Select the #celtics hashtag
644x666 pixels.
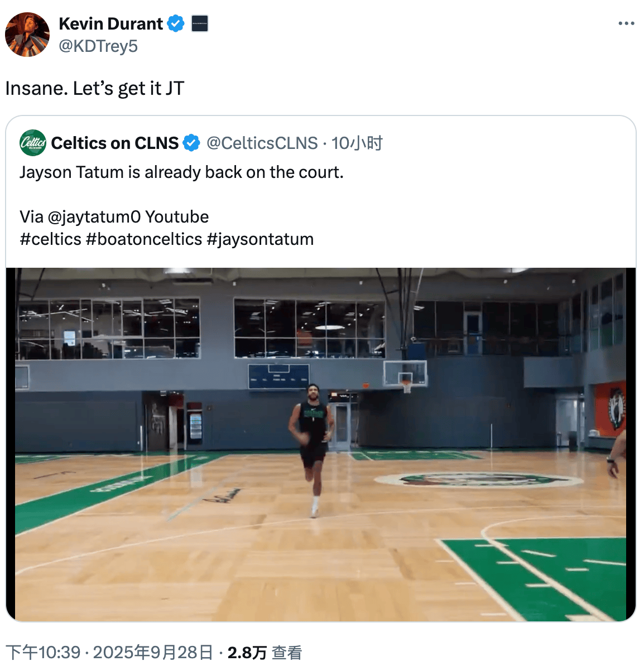(50, 239)
